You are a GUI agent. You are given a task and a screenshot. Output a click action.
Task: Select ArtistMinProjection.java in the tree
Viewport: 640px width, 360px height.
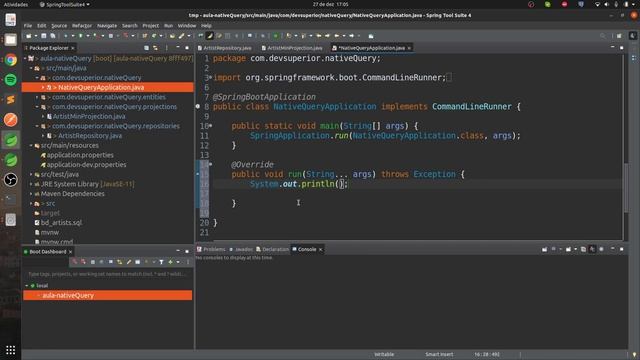tap(89, 116)
